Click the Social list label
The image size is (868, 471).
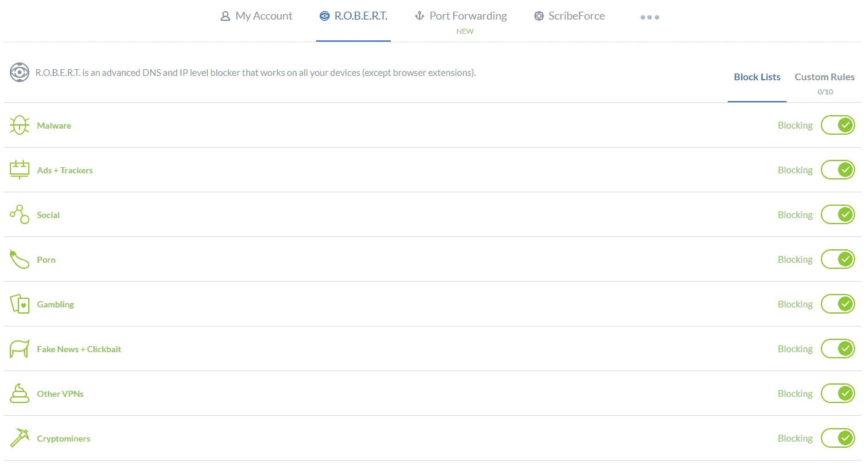[x=48, y=215]
